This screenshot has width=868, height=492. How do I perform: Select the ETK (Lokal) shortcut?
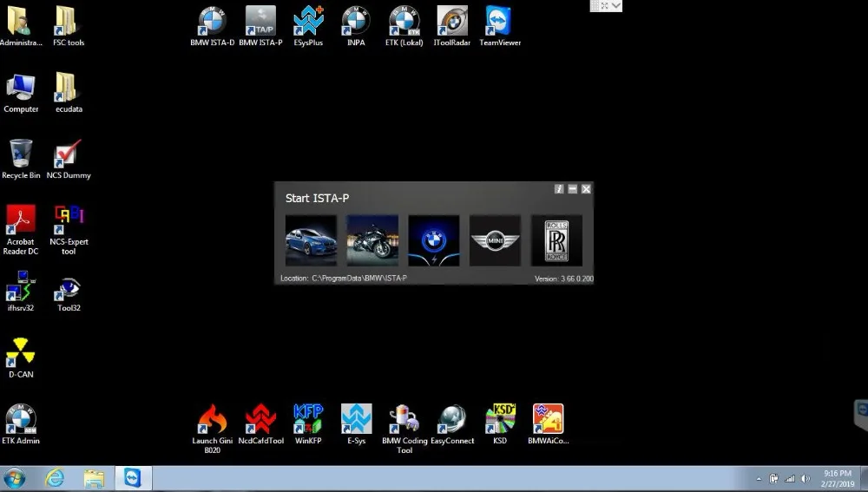point(404,26)
